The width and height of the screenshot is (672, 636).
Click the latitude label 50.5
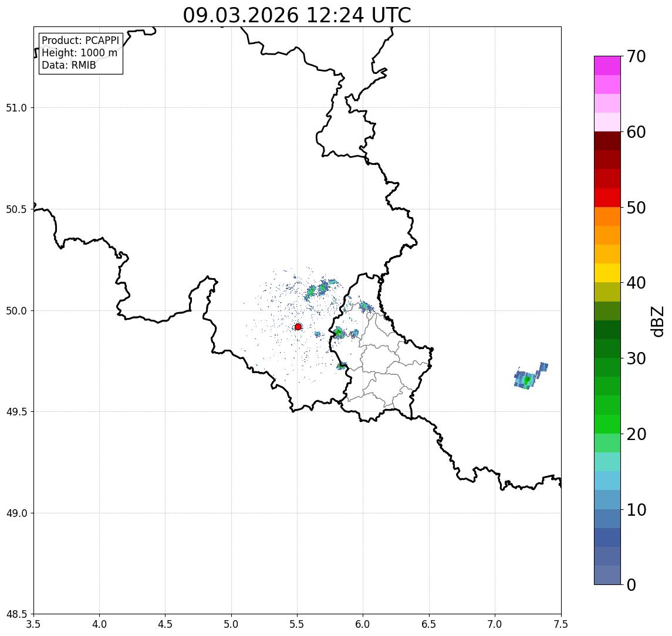click(16, 209)
